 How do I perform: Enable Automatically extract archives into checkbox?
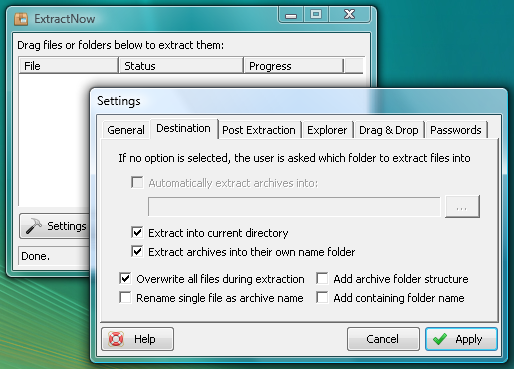137,183
